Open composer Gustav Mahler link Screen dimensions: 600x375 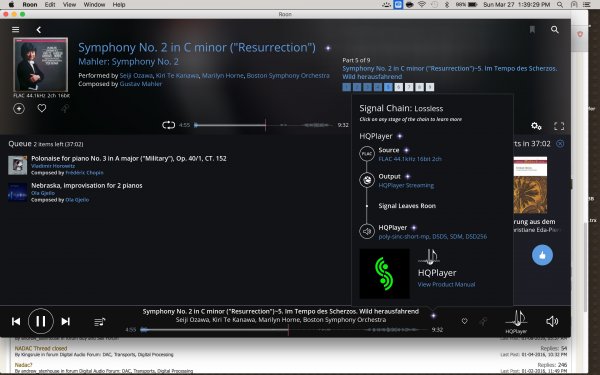tap(141, 84)
